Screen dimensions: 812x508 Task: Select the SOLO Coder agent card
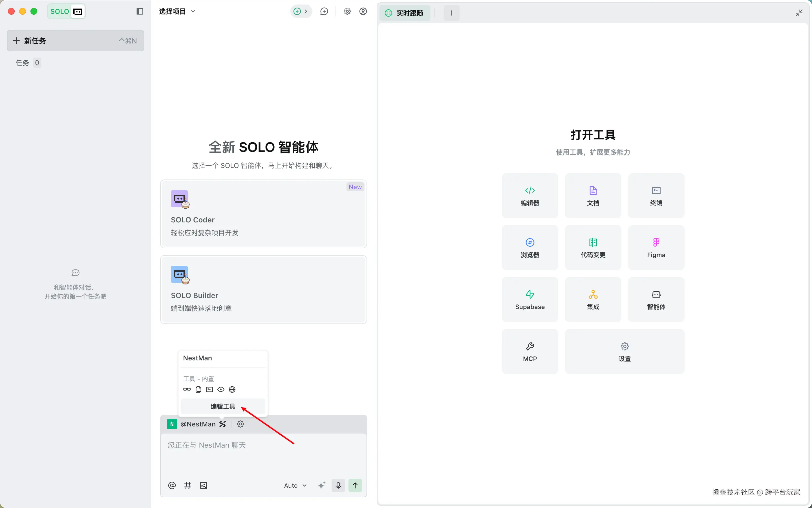coord(263,214)
